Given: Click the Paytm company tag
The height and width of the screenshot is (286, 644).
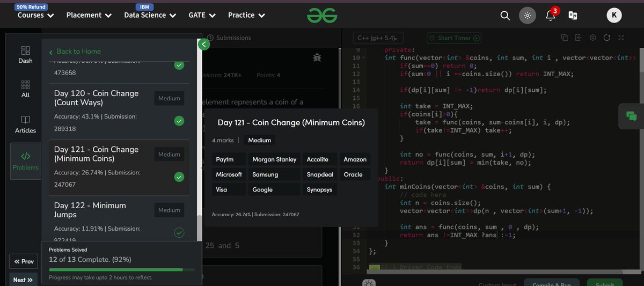Looking at the screenshot, I should tap(229, 159).
